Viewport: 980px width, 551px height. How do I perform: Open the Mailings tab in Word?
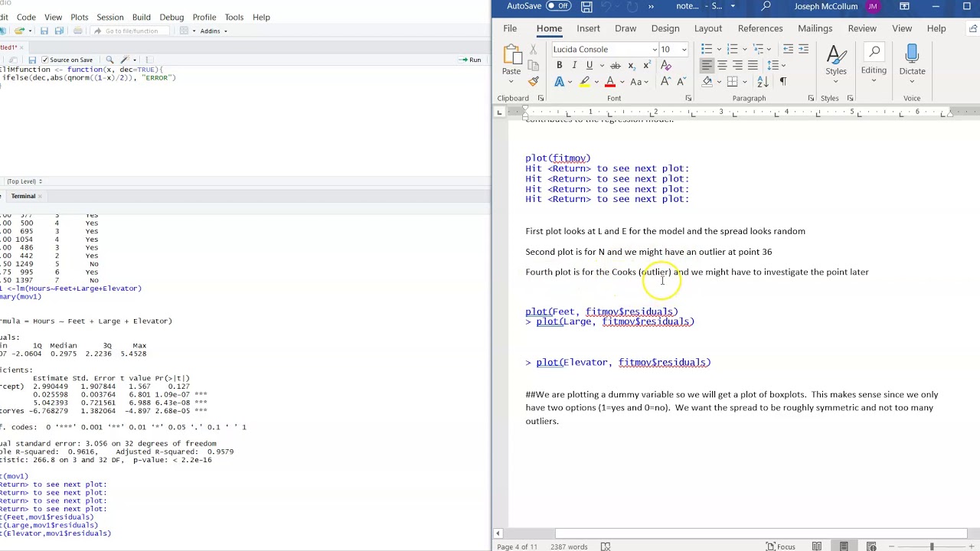coord(815,28)
